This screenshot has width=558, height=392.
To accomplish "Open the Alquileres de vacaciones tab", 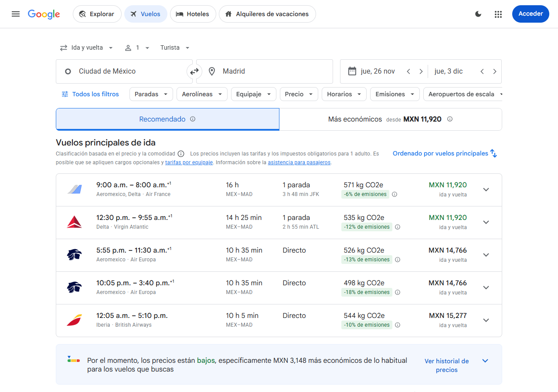I will coord(267,14).
